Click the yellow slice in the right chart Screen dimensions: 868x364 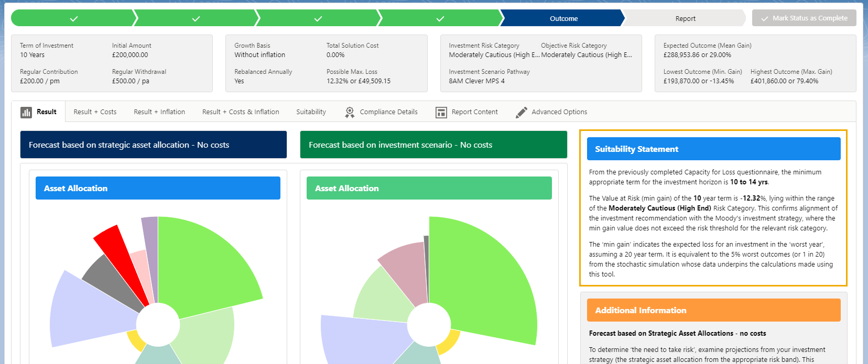pos(449,343)
